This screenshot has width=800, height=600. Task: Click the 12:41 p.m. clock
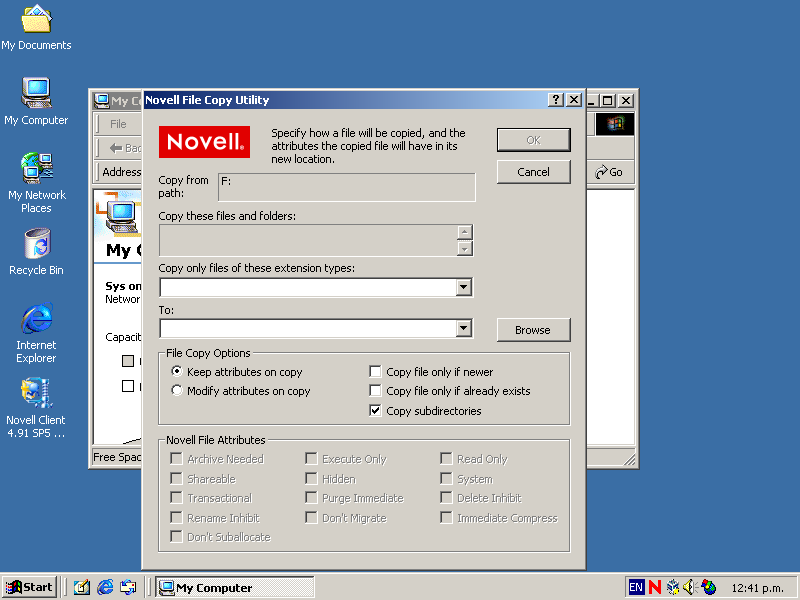[x=757, y=588]
